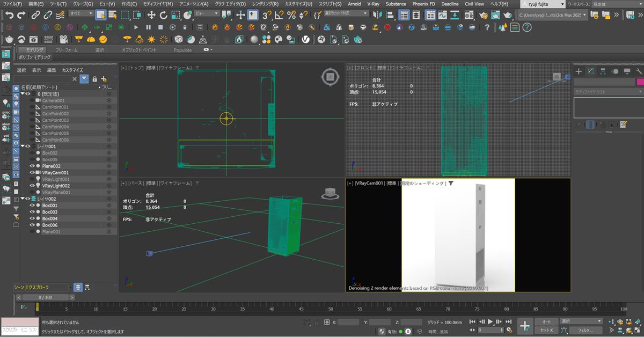Toggle visibility eye of Box001
The height and width of the screenshot is (337, 644).
click(32, 206)
